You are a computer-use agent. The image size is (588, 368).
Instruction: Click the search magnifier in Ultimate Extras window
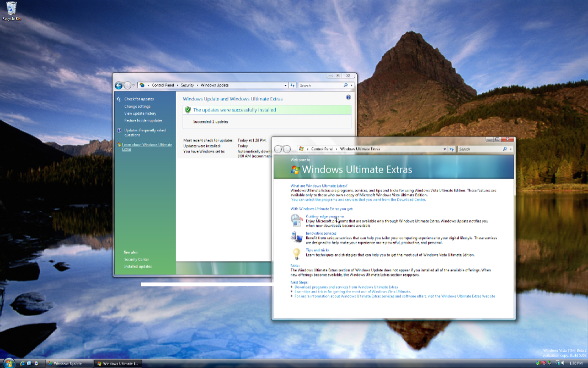(505, 149)
